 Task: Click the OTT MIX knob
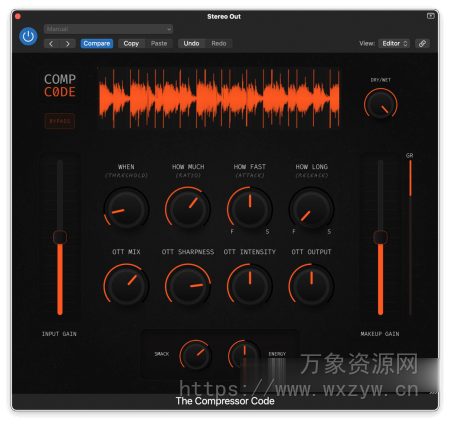tap(126, 286)
